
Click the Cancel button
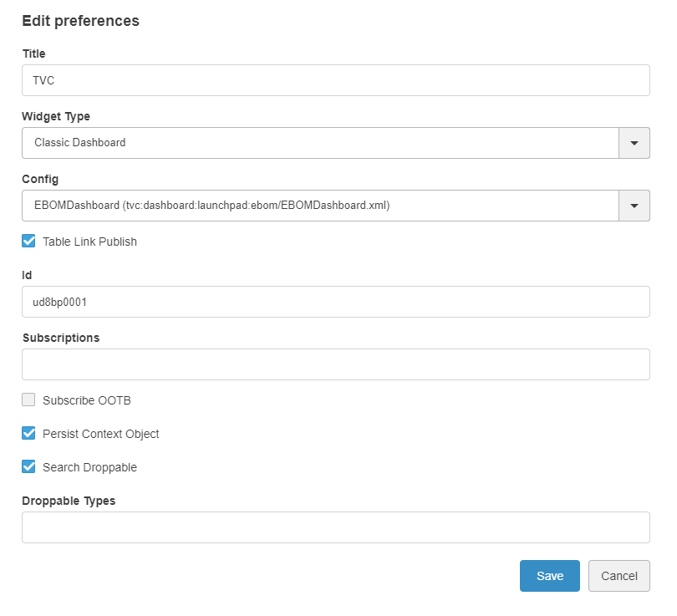[618, 576]
